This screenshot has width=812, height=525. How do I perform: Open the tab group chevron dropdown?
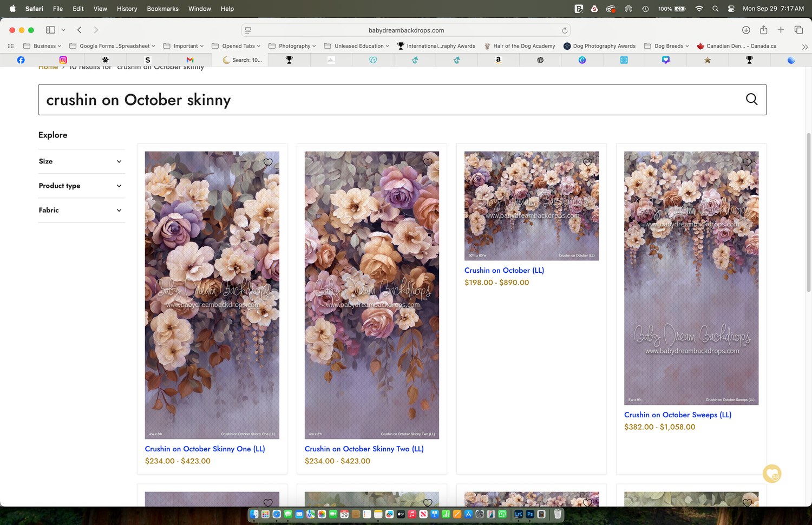[x=63, y=30]
